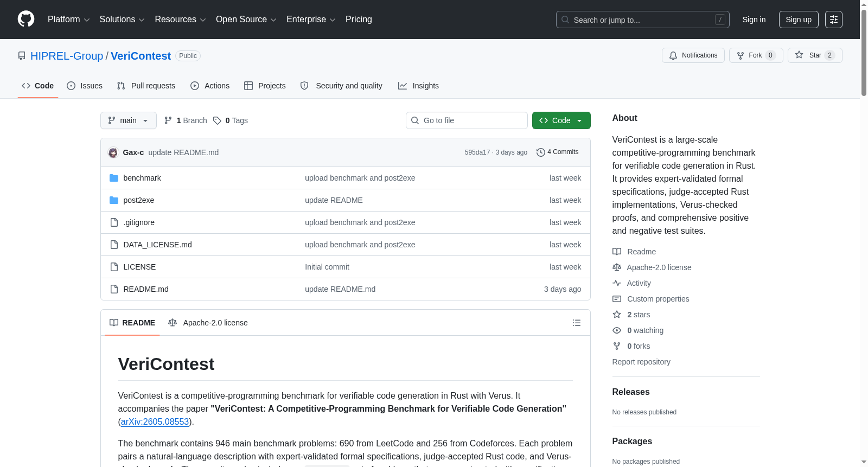Open 'update README' commit for post2exe

coord(334,200)
